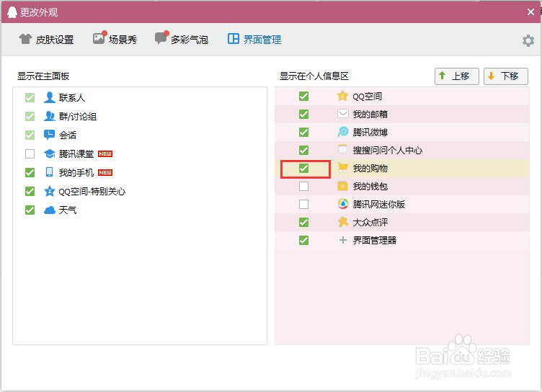Click the QQ penguin icon in title bar
The image size is (542, 392).
pos(12,12)
